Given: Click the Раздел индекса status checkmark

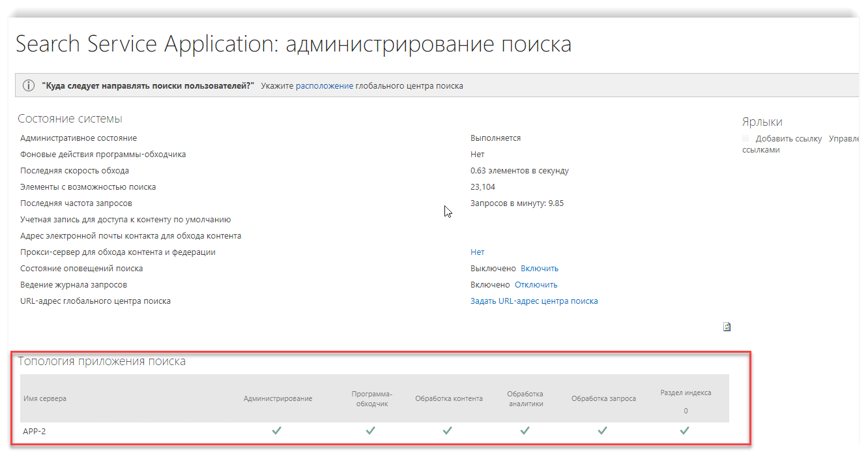Looking at the screenshot, I should click(685, 431).
